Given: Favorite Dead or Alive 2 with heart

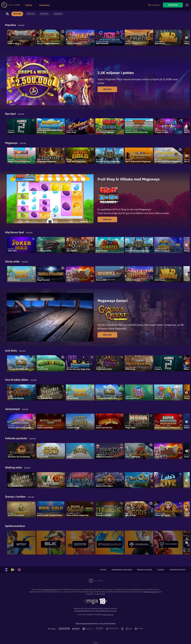Looking at the screenshot, I should pyautogui.click(x=33, y=32).
